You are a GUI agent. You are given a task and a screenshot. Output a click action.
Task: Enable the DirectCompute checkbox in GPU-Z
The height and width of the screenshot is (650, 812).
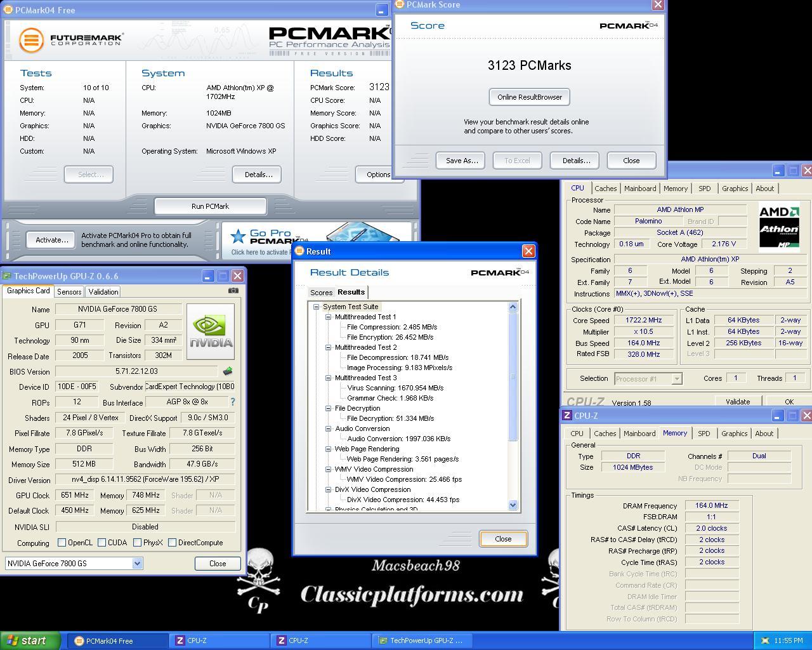(173, 543)
